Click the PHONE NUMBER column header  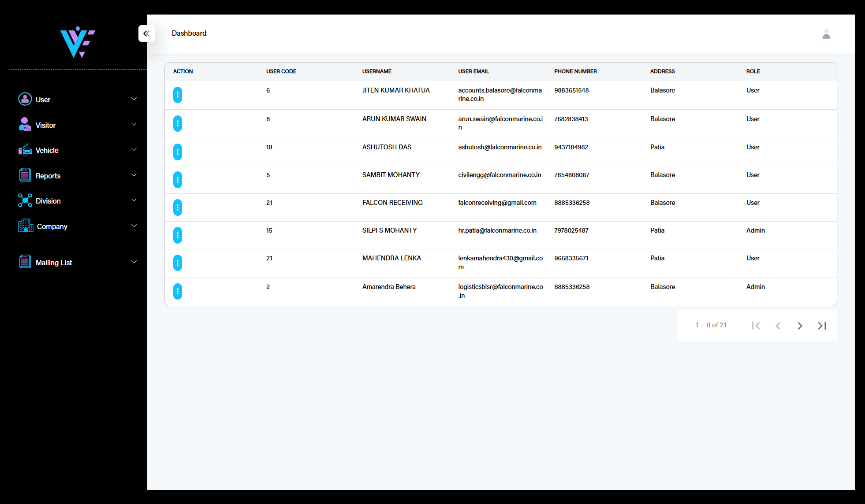575,71
